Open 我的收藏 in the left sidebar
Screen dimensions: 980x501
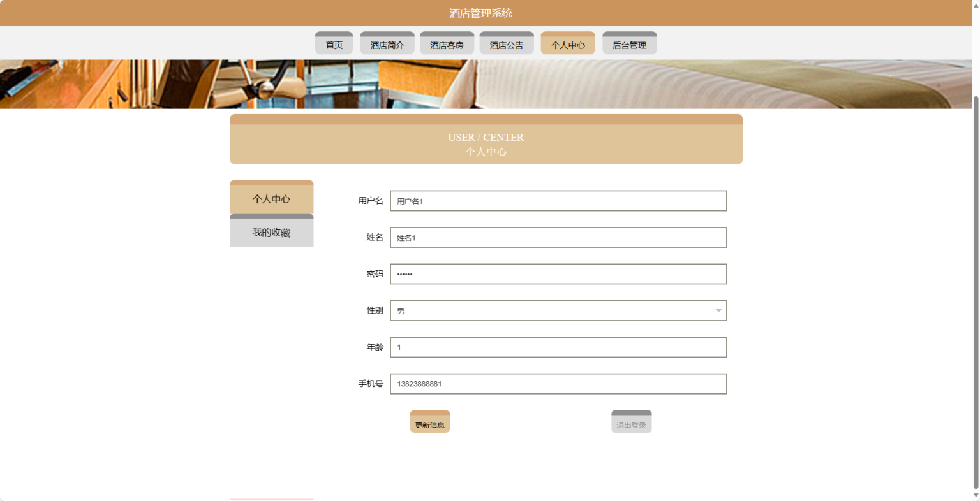click(x=271, y=232)
